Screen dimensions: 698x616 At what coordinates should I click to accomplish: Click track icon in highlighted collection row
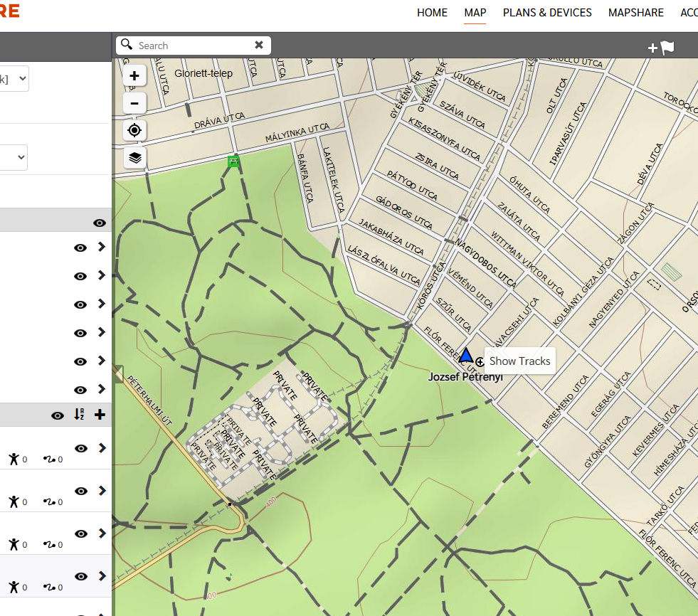pos(49,587)
